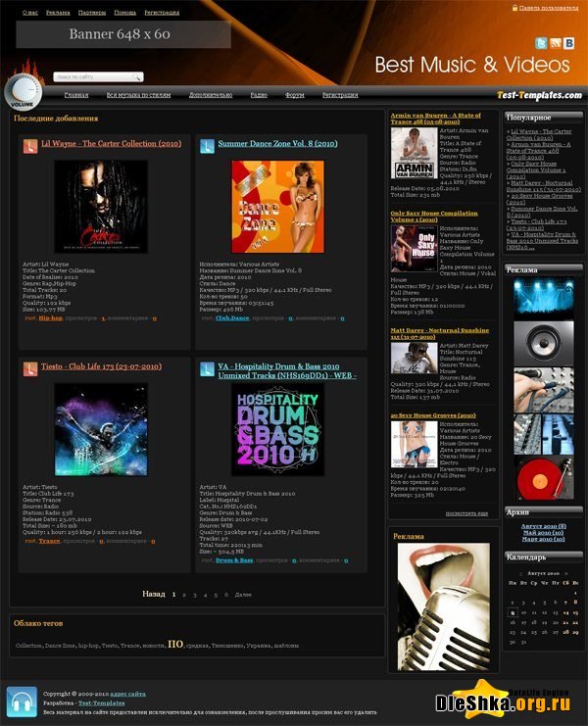Open the Панель пользователя link
The width and height of the screenshot is (588, 726).
pos(549,8)
